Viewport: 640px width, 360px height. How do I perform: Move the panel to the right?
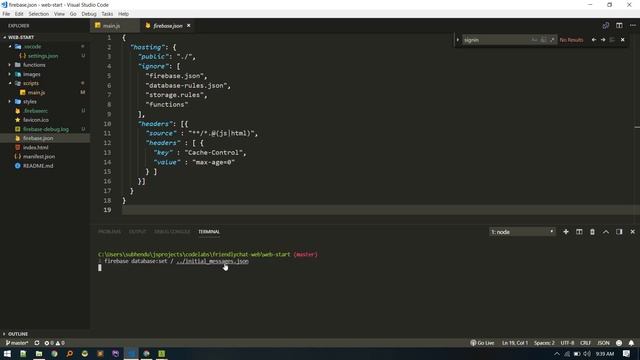(x=619, y=232)
